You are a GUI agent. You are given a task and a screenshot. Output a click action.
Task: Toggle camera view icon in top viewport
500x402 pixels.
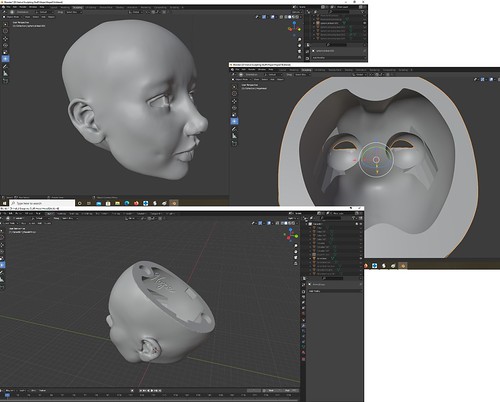pyautogui.click(x=299, y=51)
